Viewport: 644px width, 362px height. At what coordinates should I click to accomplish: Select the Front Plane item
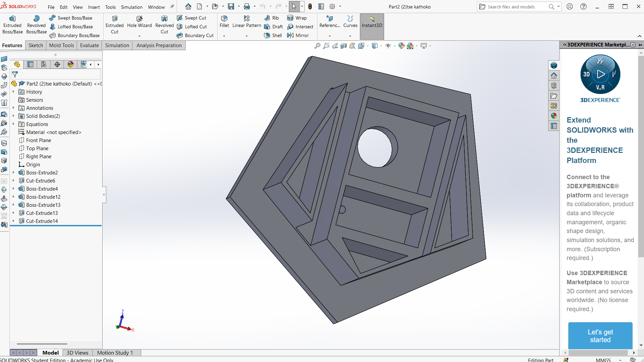39,140
